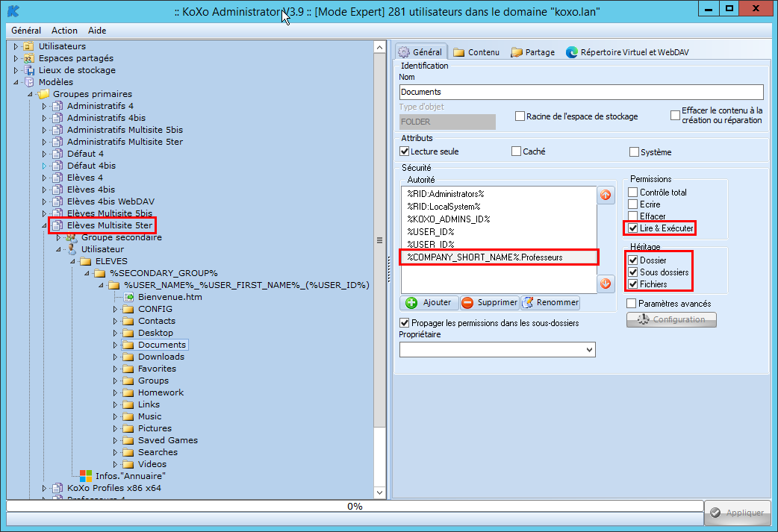Uncheck the Sous dossiers inheritance box
Viewport: 778px width, 532px height.
[632, 272]
